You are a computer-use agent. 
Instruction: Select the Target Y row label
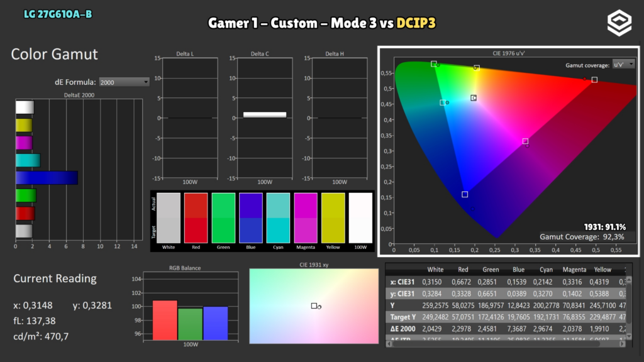pos(403,317)
